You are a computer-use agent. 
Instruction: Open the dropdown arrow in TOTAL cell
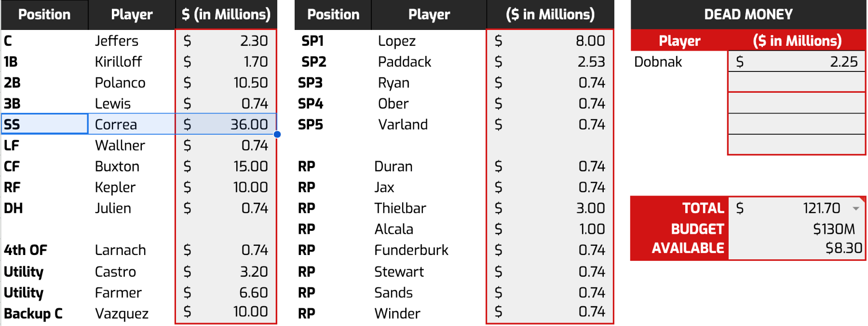856,209
